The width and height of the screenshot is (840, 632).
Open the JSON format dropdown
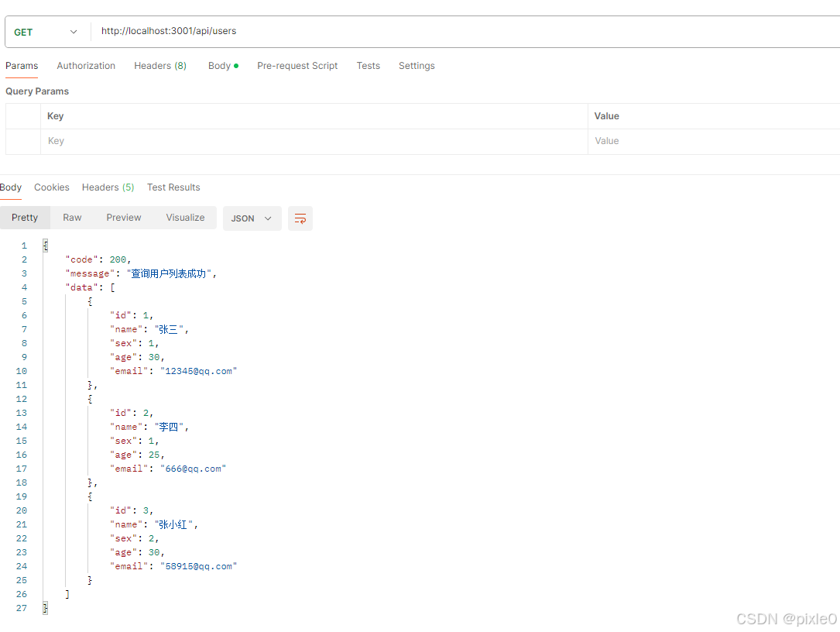[252, 218]
